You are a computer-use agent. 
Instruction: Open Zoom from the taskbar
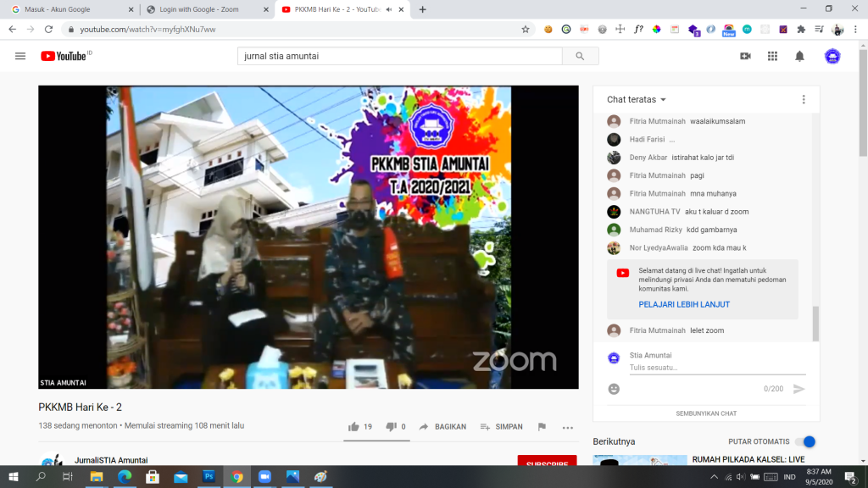coord(264,476)
